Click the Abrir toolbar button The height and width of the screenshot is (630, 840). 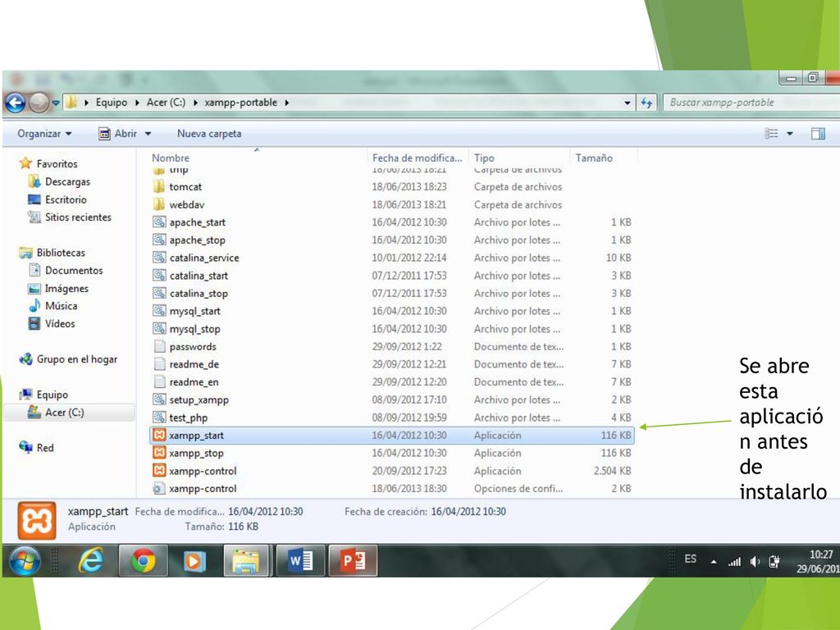(x=118, y=134)
